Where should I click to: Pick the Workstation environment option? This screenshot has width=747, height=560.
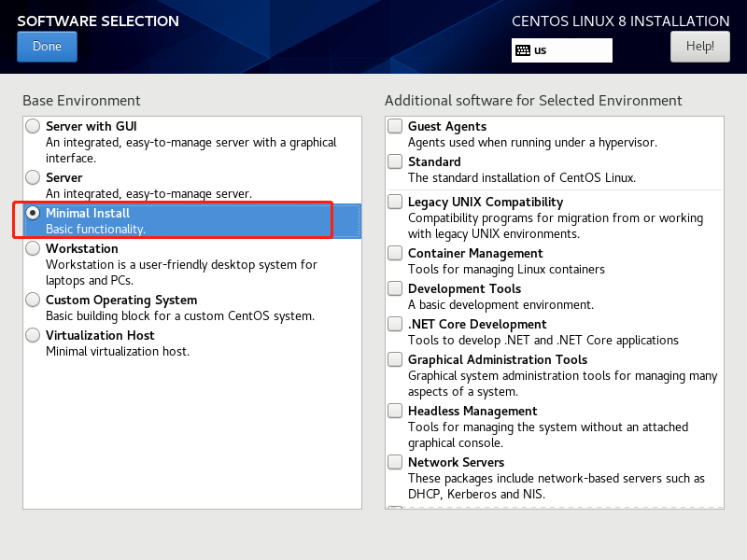click(x=34, y=248)
